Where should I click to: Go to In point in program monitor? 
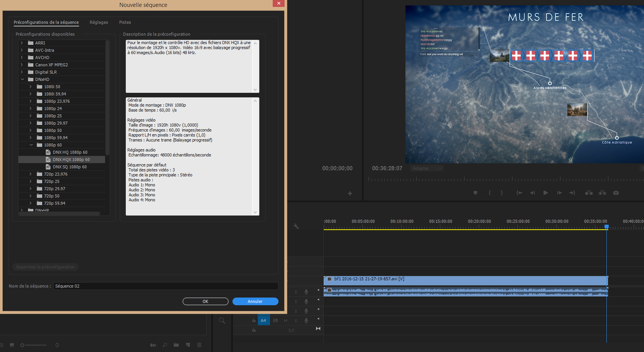pos(519,193)
